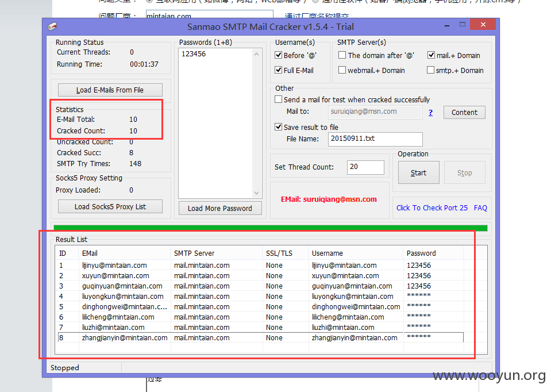551x392 pixels.
Task: Enable smtp.+ Domain checkbox
Action: (x=430, y=70)
